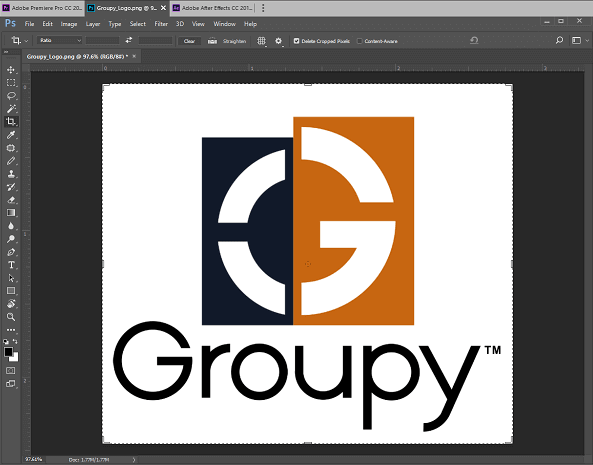Switch to Adobe After Effects tab

(x=213, y=8)
